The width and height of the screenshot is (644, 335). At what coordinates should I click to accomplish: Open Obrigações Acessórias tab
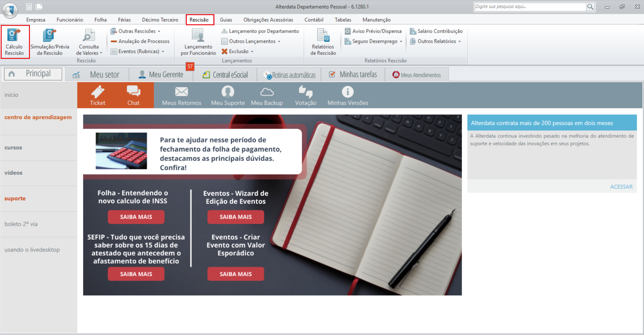[268, 20]
